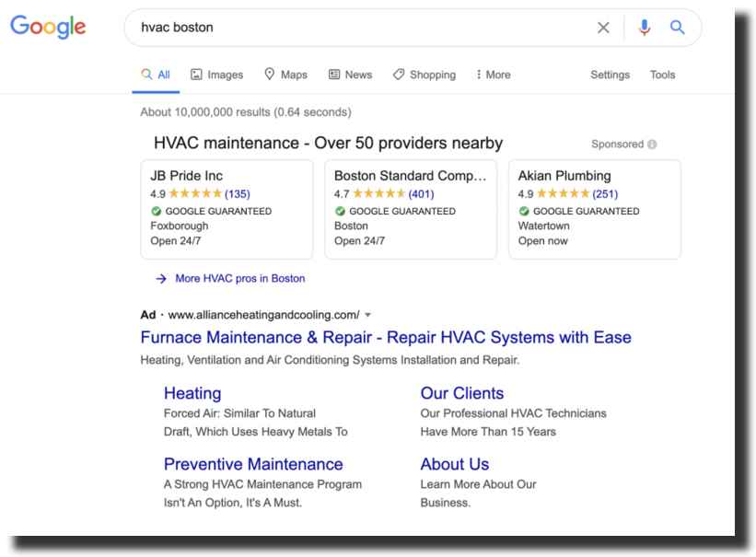Open the Preventive Maintenance sitelink
The height and width of the screenshot is (557, 756).
[x=253, y=464]
